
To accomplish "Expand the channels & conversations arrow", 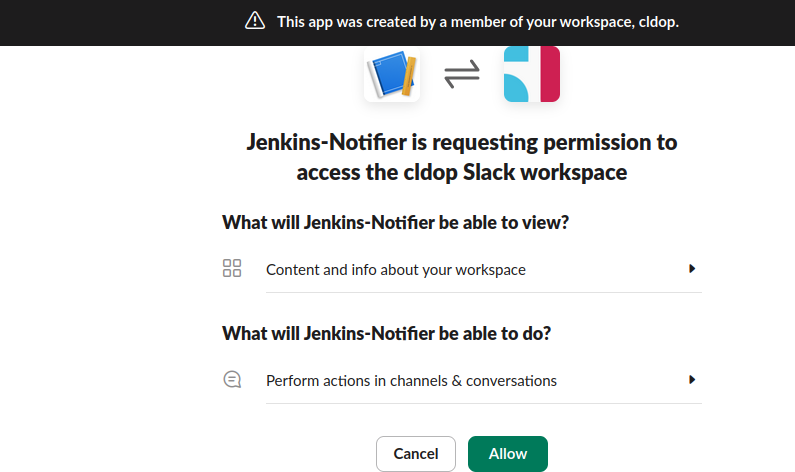I will tap(692, 380).
